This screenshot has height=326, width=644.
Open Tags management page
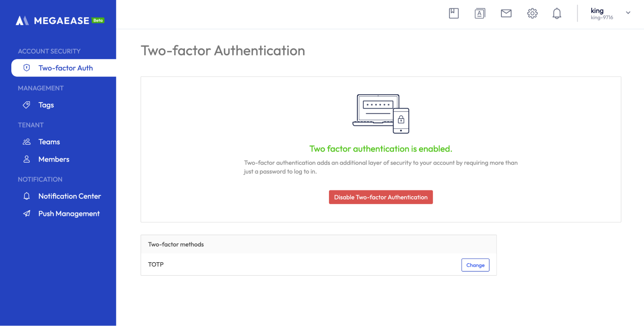(46, 105)
